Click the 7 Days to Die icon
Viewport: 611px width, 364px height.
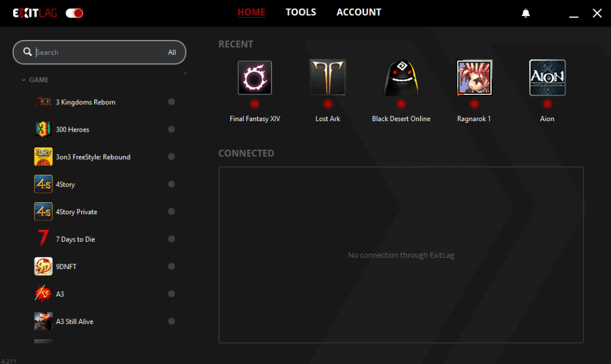click(43, 239)
